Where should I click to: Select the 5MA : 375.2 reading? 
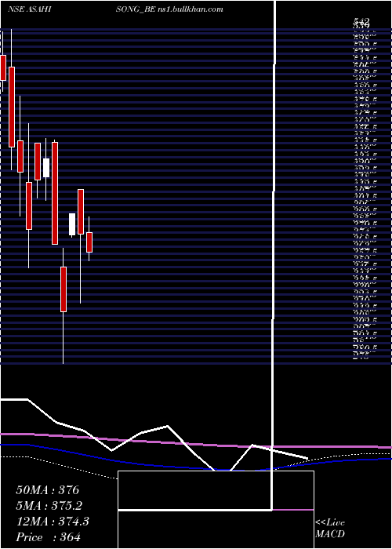tap(50, 506)
